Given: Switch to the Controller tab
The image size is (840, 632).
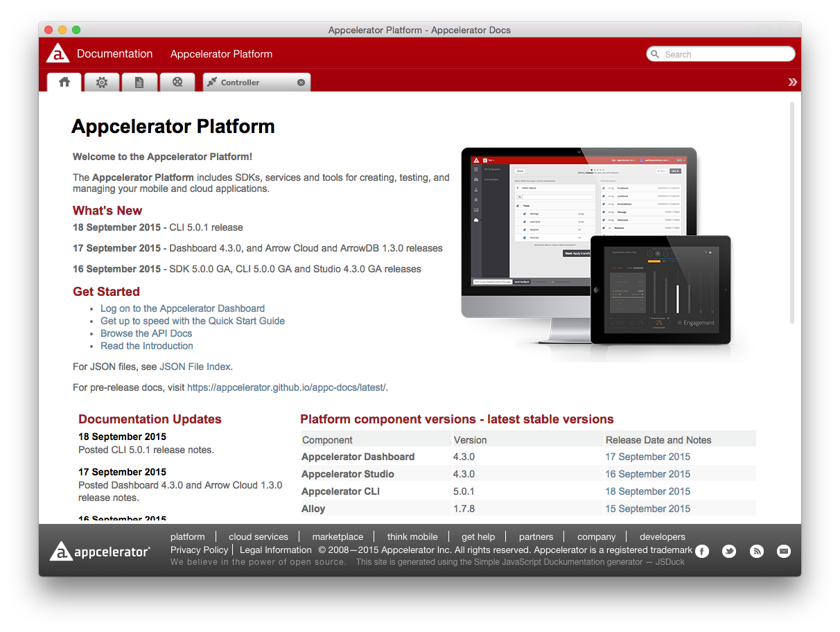Looking at the screenshot, I should [x=256, y=82].
